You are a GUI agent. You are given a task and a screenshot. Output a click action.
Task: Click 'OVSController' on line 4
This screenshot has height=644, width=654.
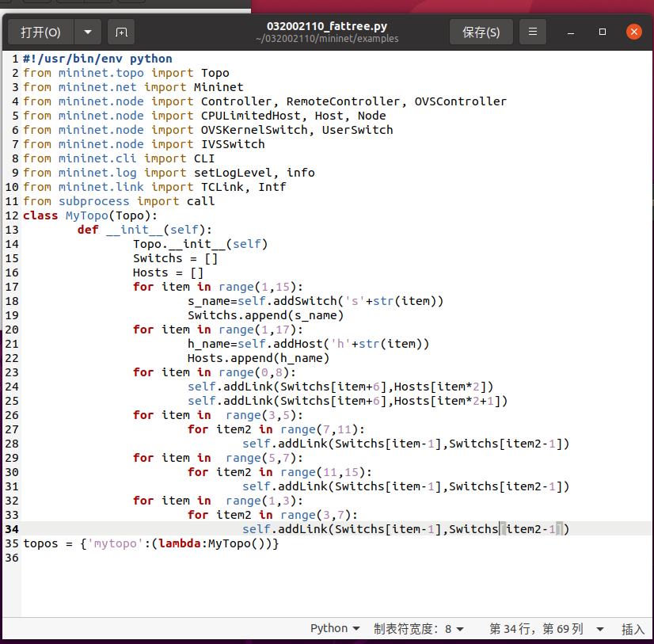coord(461,101)
